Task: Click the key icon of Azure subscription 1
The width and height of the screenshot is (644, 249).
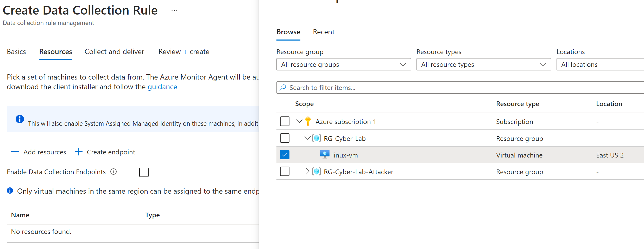Action: [x=308, y=121]
